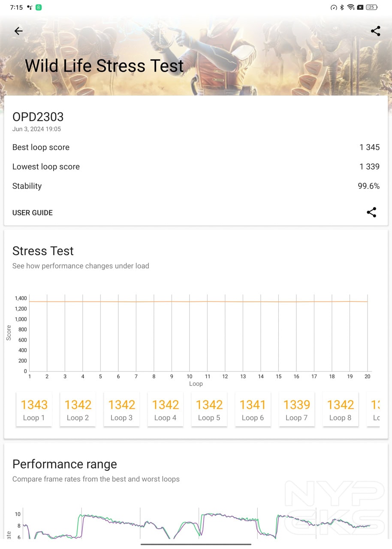Tap the battery indicator showing 25
392x549 pixels.
pos(371,7)
